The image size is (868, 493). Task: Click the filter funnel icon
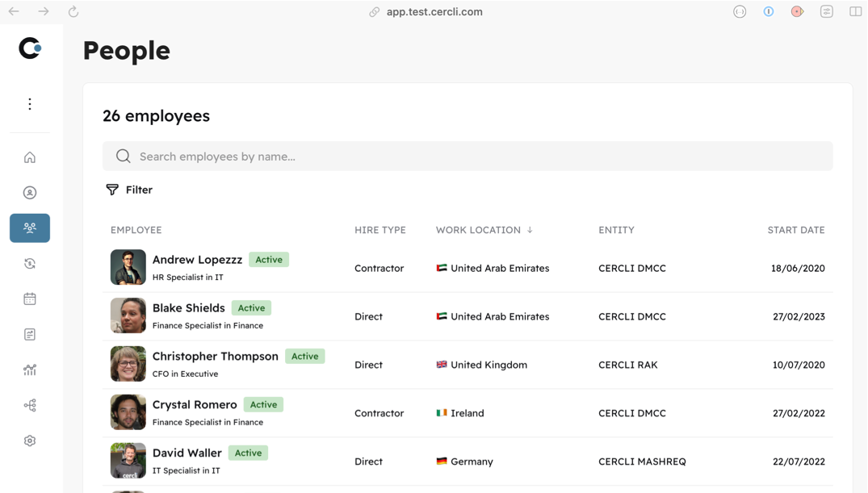pos(112,190)
